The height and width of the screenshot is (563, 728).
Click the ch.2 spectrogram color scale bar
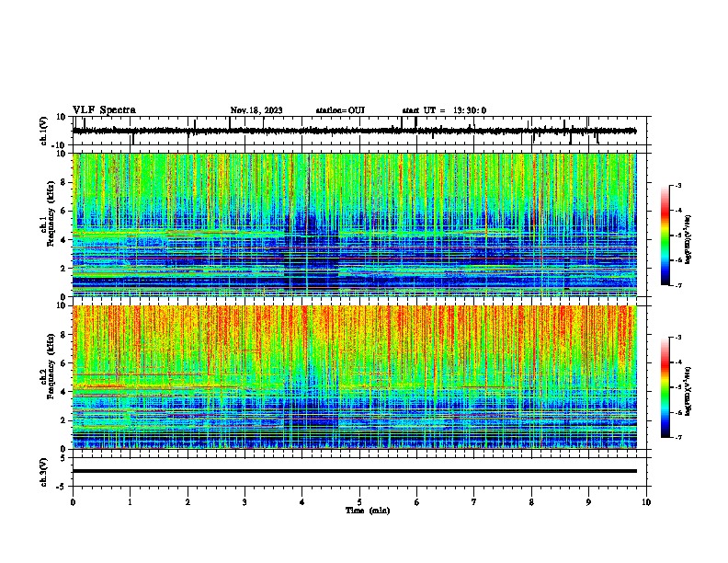665,387
